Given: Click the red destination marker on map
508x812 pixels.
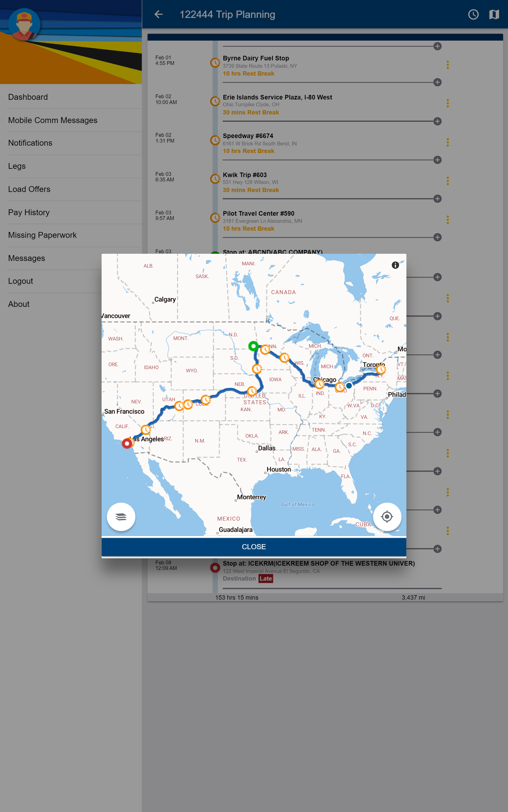Looking at the screenshot, I should [127, 443].
